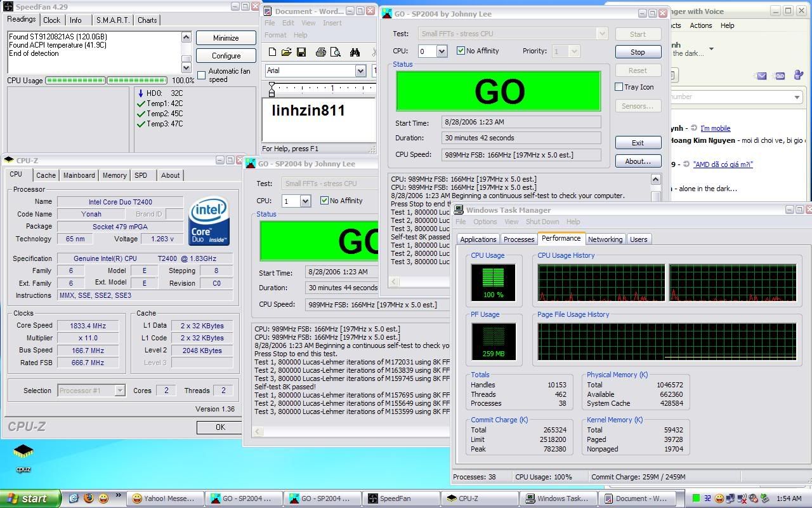Open the Start menu

click(30, 498)
